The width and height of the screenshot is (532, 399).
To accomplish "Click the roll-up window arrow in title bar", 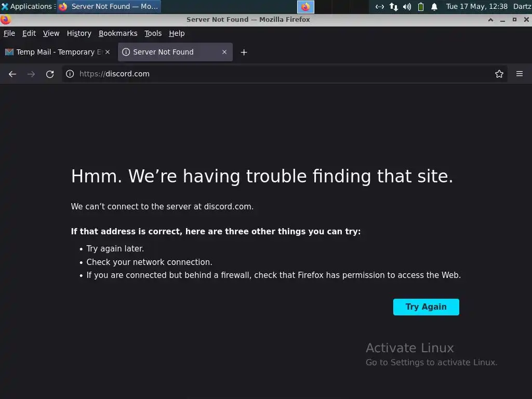I will pos(490,20).
